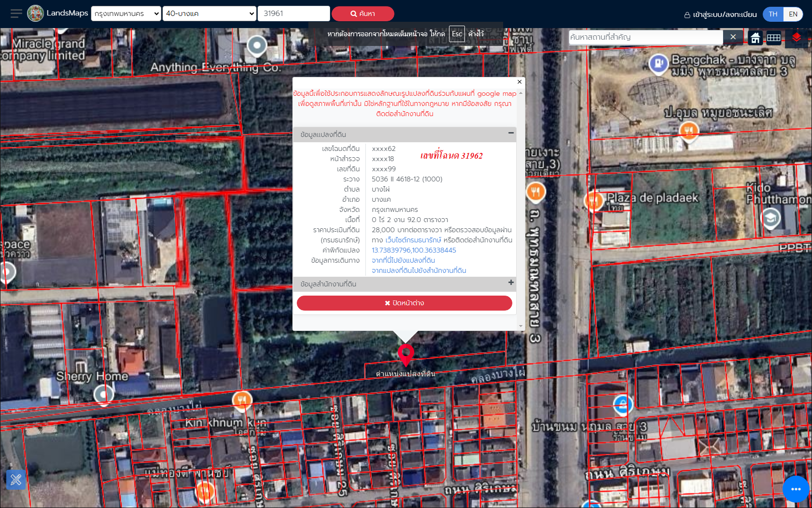Image resolution: width=812 pixels, height=508 pixels.
Task: Open the grid table icon on the map toolbar
Action: coord(773,38)
